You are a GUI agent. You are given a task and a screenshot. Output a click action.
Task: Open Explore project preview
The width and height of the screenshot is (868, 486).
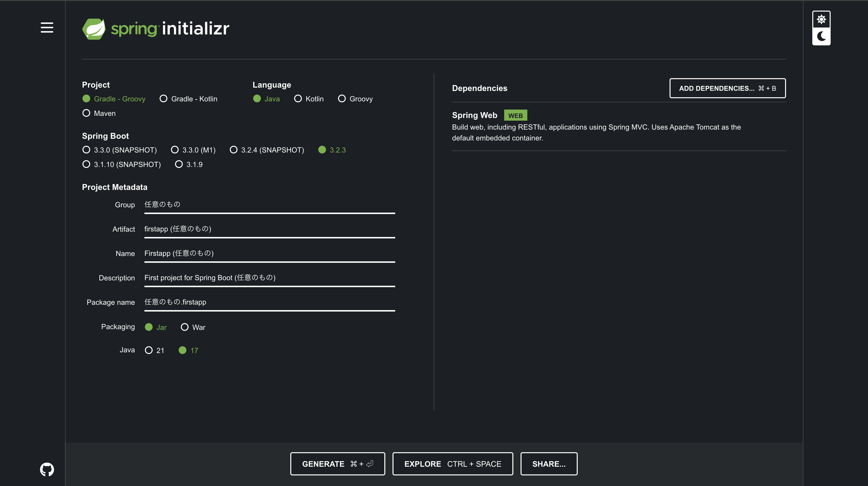tap(453, 464)
